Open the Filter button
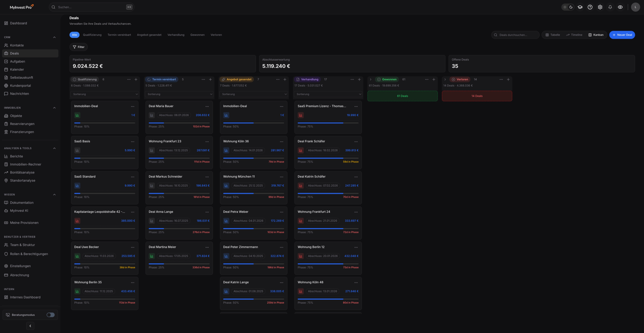This screenshot has width=644, height=333. [78, 47]
